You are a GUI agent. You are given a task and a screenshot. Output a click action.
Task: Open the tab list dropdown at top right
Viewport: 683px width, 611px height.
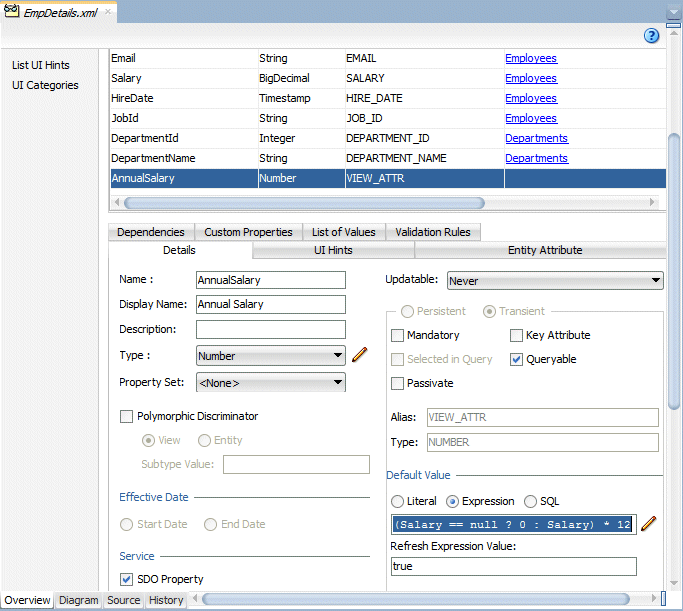(x=673, y=12)
